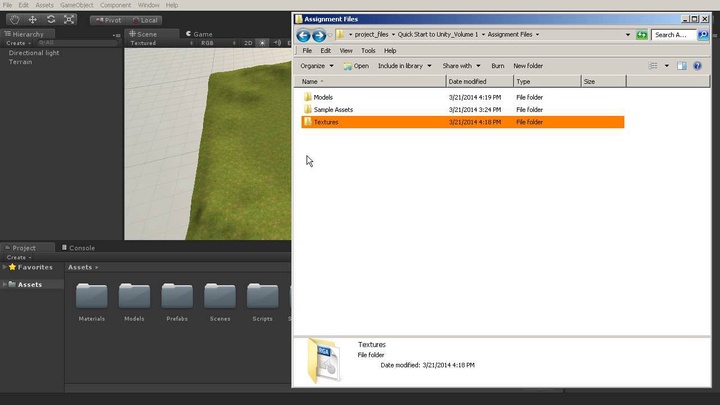
Task: Open the Organize dropdown in Explorer
Action: click(317, 66)
